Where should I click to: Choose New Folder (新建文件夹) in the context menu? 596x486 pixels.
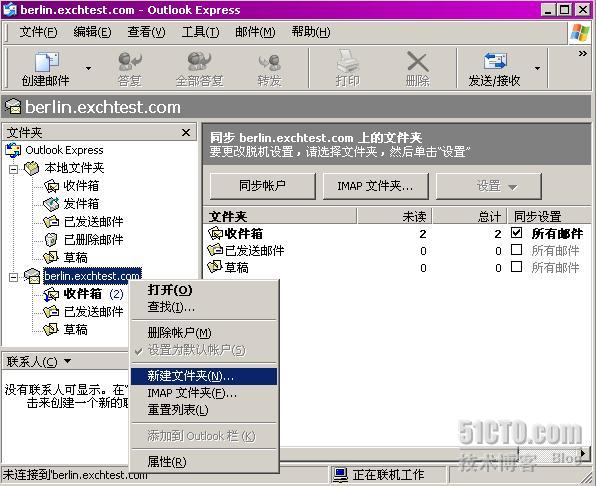(204, 376)
